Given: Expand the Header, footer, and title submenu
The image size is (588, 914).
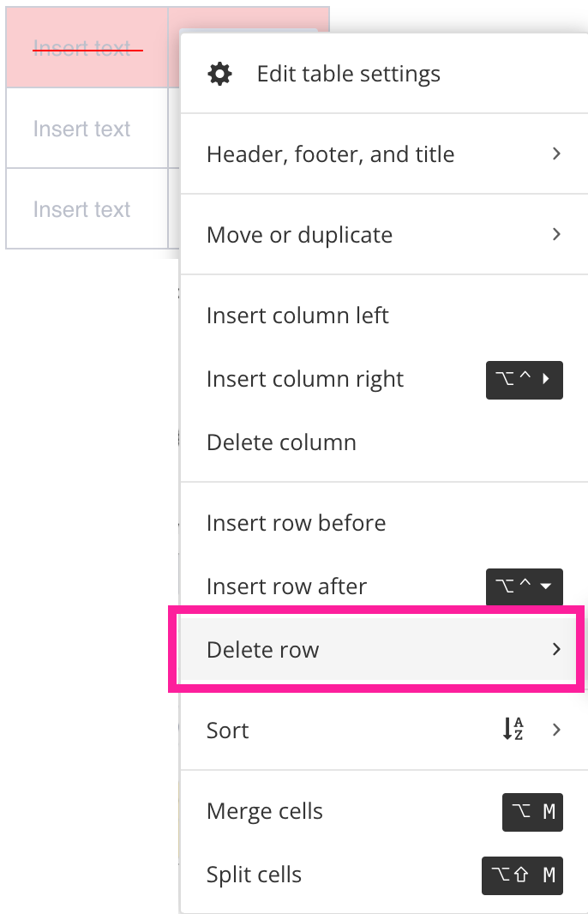Looking at the screenshot, I should click(x=556, y=154).
